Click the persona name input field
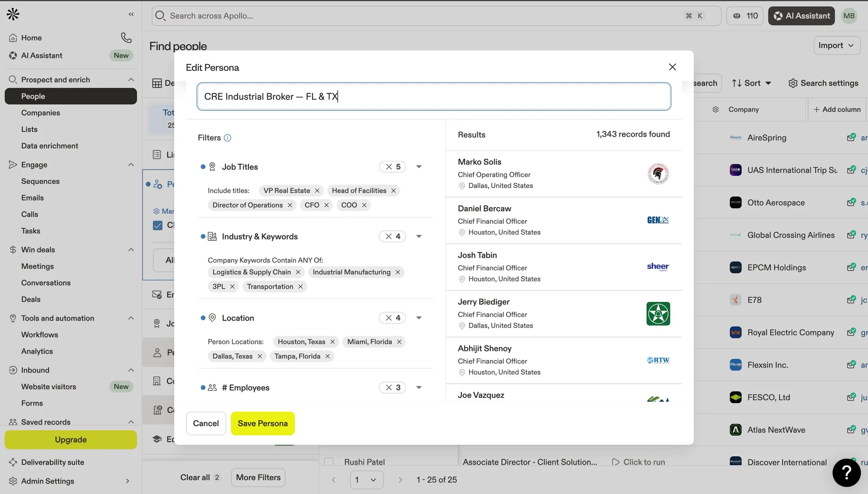 pos(433,96)
